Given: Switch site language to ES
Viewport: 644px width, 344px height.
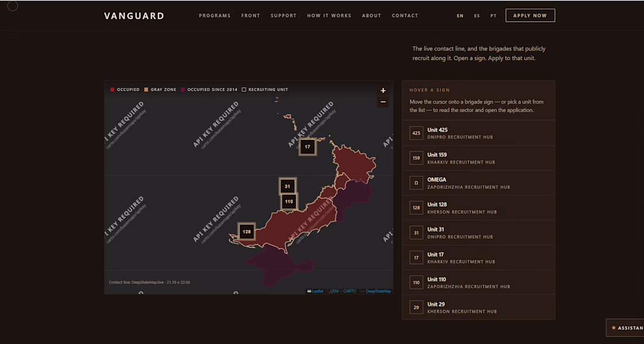Looking at the screenshot, I should [477, 16].
